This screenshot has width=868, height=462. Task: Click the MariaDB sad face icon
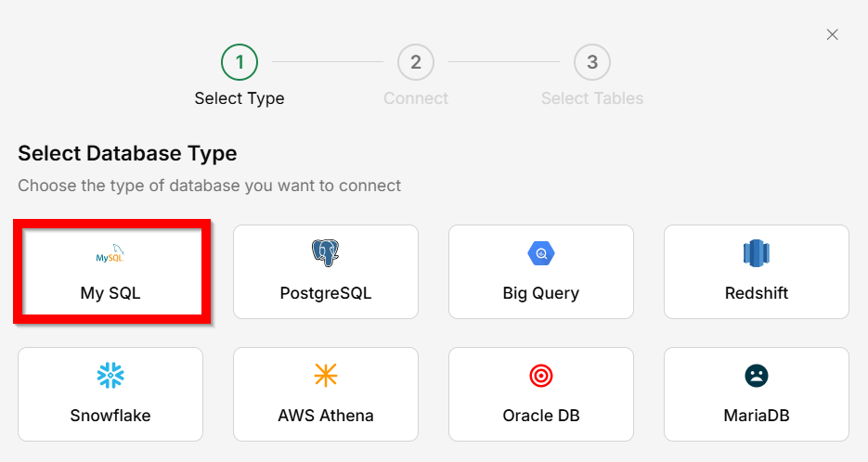(x=756, y=375)
